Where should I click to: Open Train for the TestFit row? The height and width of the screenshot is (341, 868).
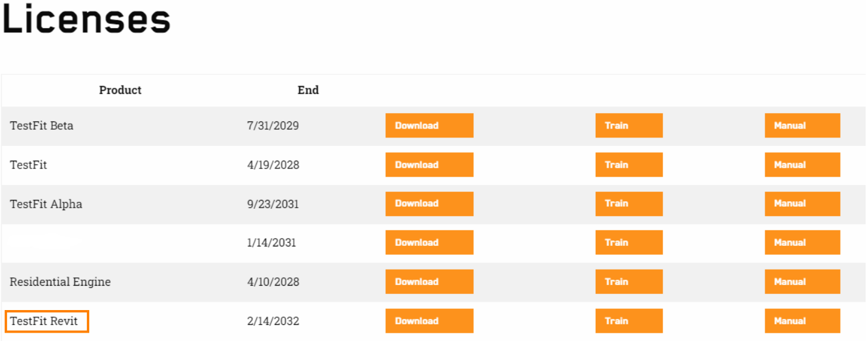(629, 165)
